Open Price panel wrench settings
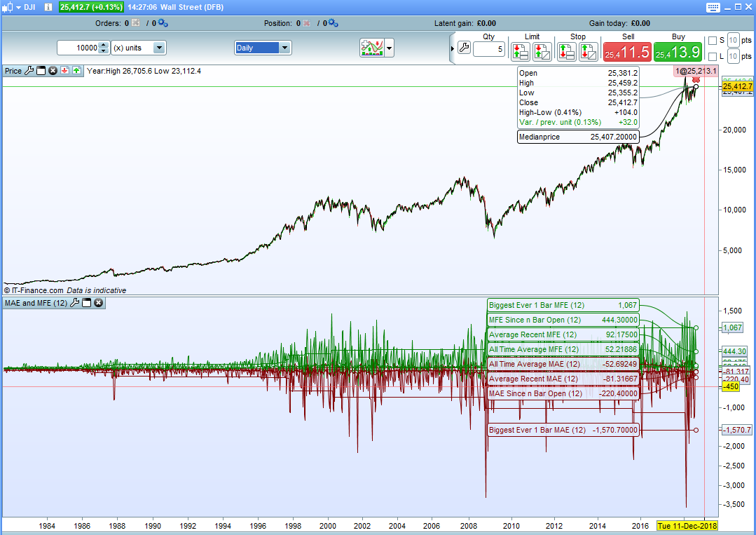This screenshot has width=756, height=535. [29, 71]
